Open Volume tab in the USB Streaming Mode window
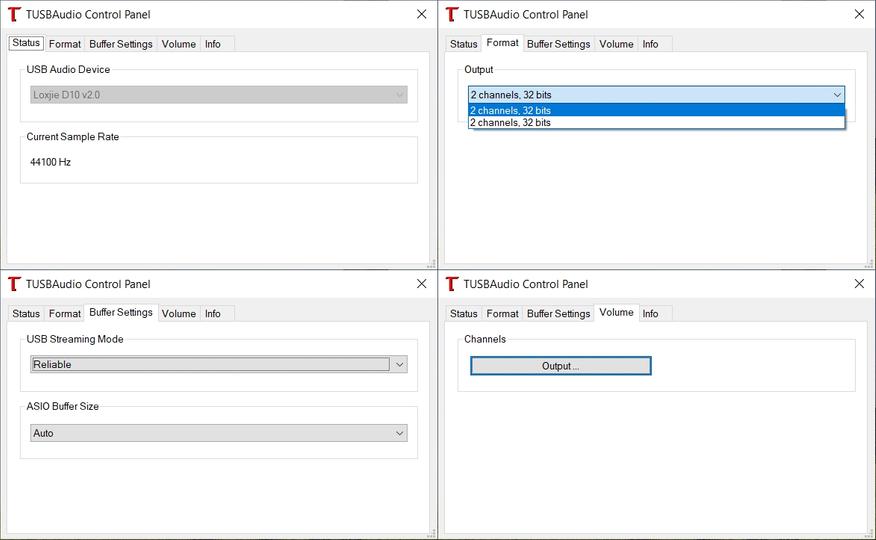 [x=179, y=314]
